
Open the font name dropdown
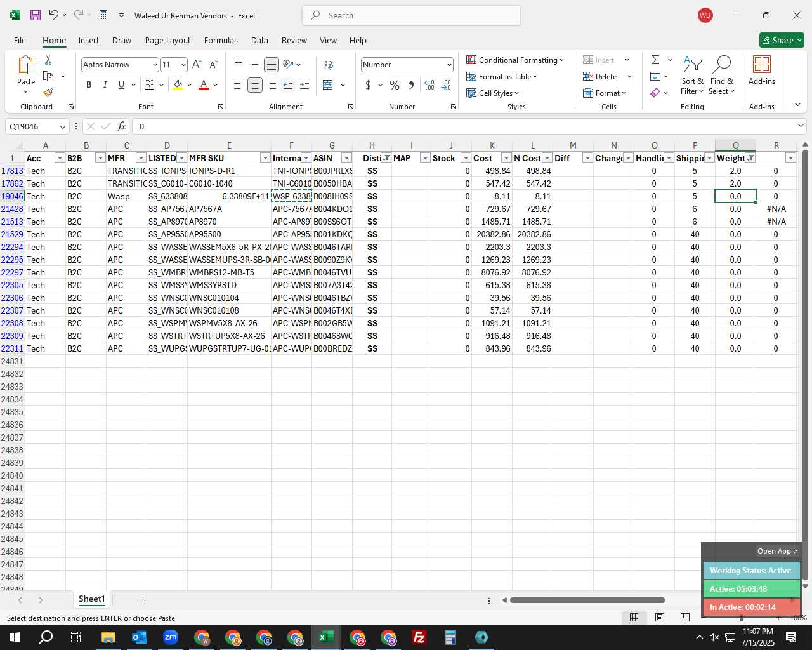pos(154,64)
